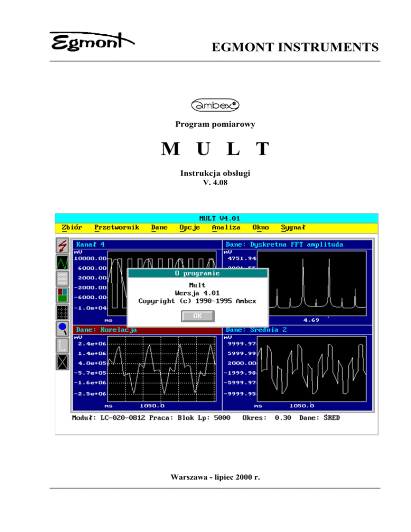Click the axes cursor toolbar icon

click(x=63, y=345)
